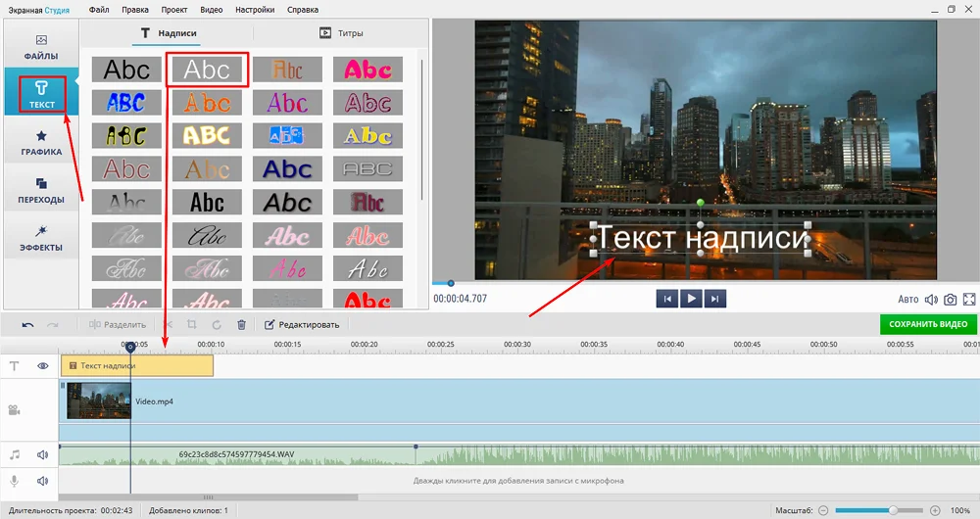
Task: Open the preview in fullscreen
Action: pos(969,300)
